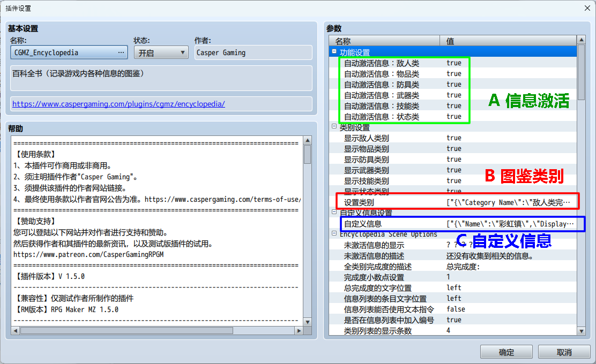Select the 自动激活信息：防具类 parameter row
Image resolution: width=596 pixels, height=364 pixels.
tap(453, 84)
